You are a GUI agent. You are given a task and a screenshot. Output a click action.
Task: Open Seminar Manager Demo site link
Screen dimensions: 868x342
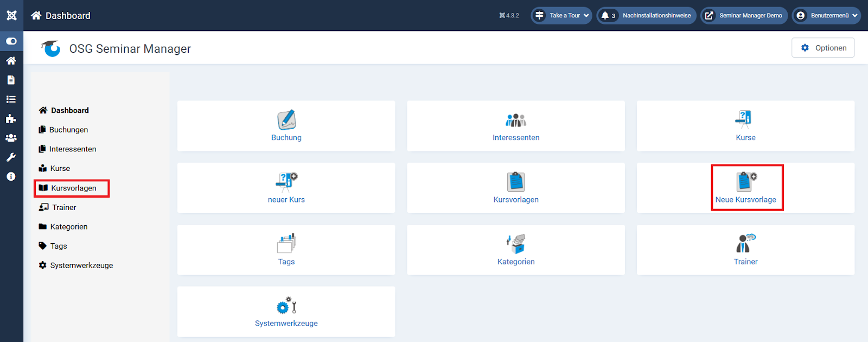pyautogui.click(x=744, y=15)
